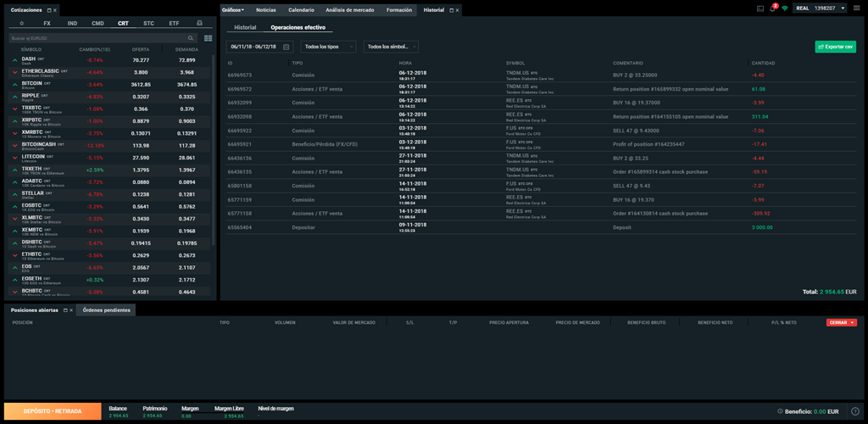Open the Todos los tipos dropdown
The image size is (868, 424).
[328, 47]
